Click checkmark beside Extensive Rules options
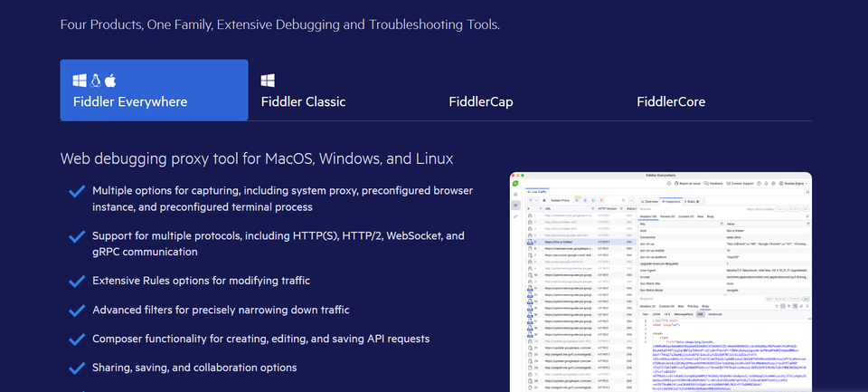Image resolution: width=868 pixels, height=392 pixels. click(x=77, y=282)
